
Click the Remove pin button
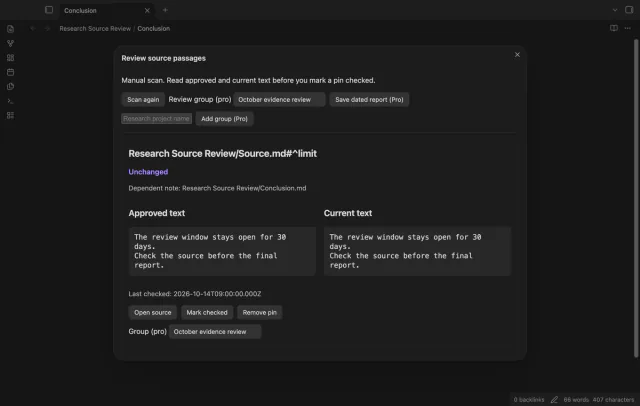click(x=260, y=313)
